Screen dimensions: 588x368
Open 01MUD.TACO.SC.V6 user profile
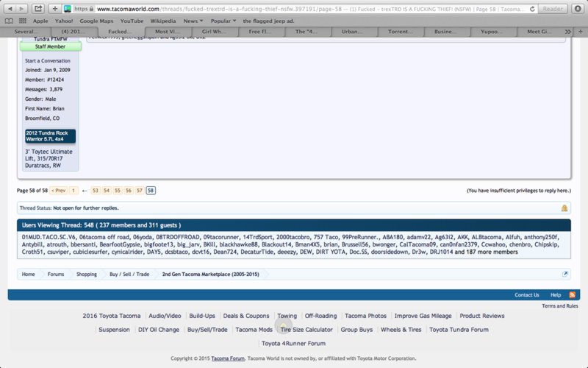[49, 237]
